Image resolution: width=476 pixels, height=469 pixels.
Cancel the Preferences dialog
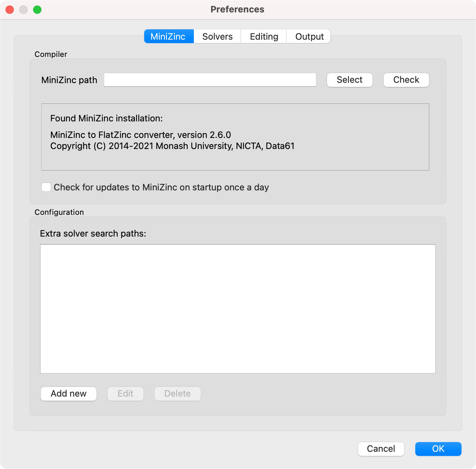(381, 449)
